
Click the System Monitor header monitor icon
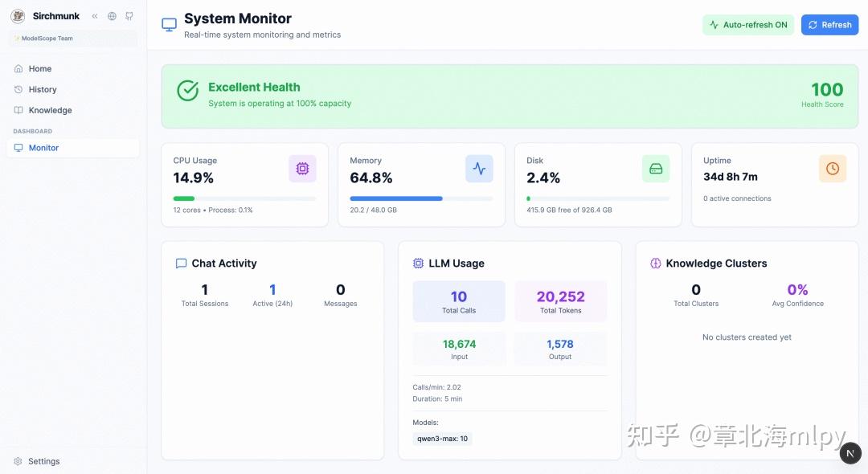(169, 25)
